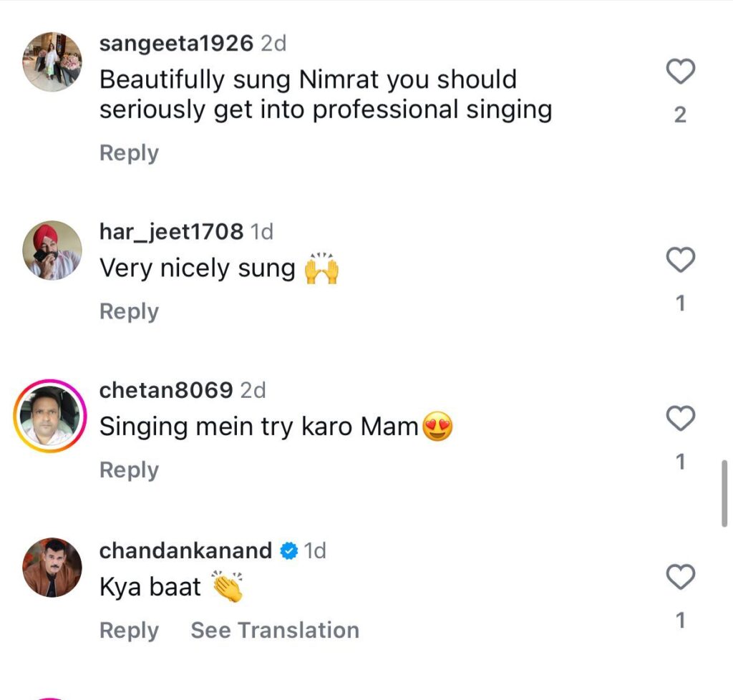Image resolution: width=733 pixels, height=700 pixels.
Task: Open the chetan8069 username link
Action: (x=166, y=390)
